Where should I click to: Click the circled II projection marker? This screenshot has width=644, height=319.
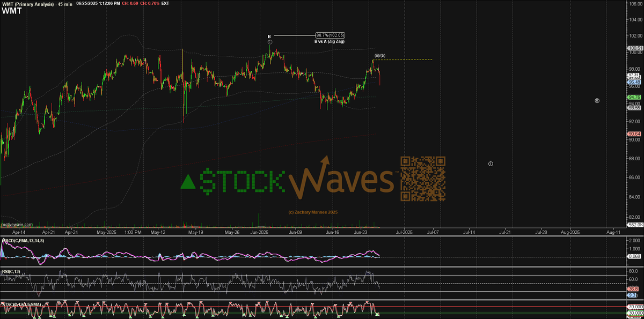tap(597, 100)
